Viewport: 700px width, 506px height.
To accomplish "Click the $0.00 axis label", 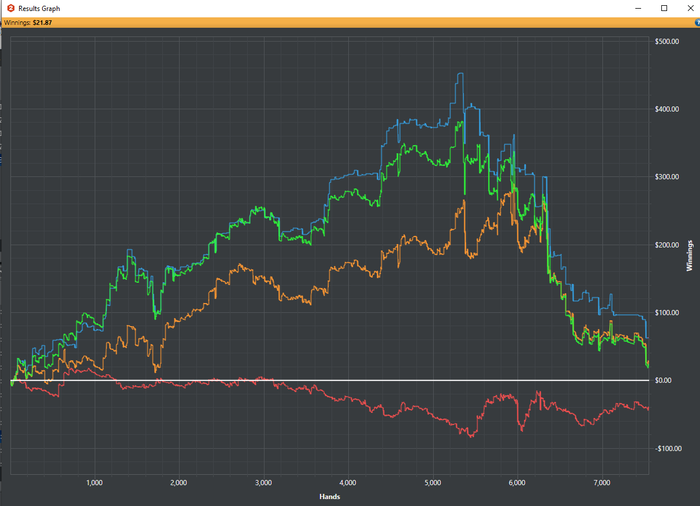I will (663, 381).
